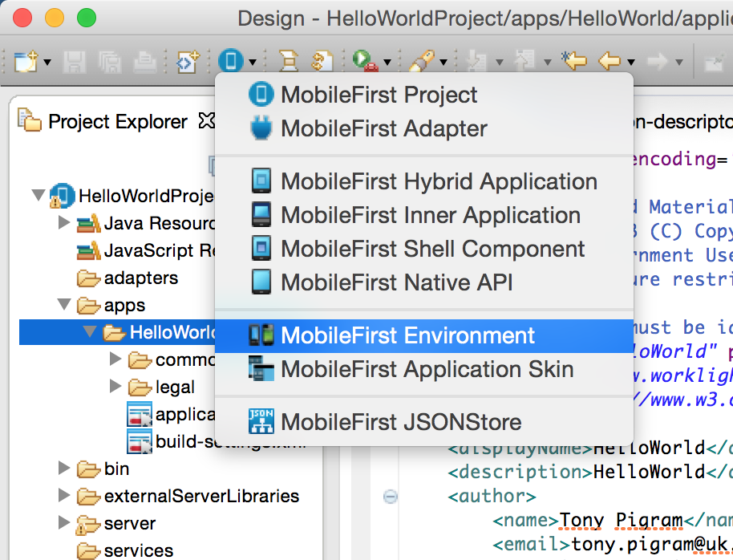Image resolution: width=733 pixels, height=560 pixels.
Task: Select MobileFirst Project menu entry
Action: 424,95
